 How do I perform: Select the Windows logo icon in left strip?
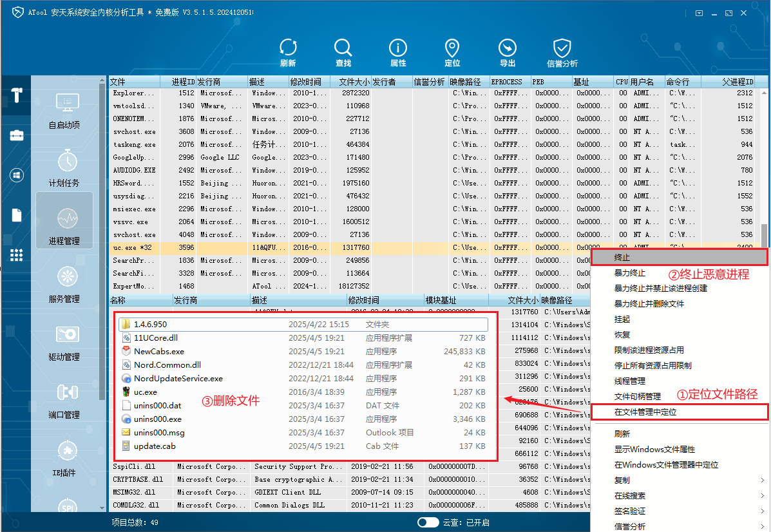click(x=17, y=175)
